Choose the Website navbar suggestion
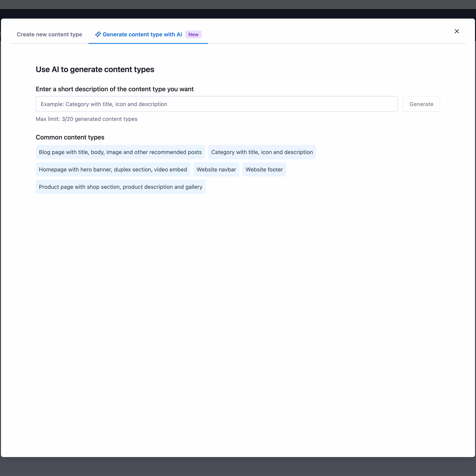Screen dimensions: 476x476 (x=216, y=169)
